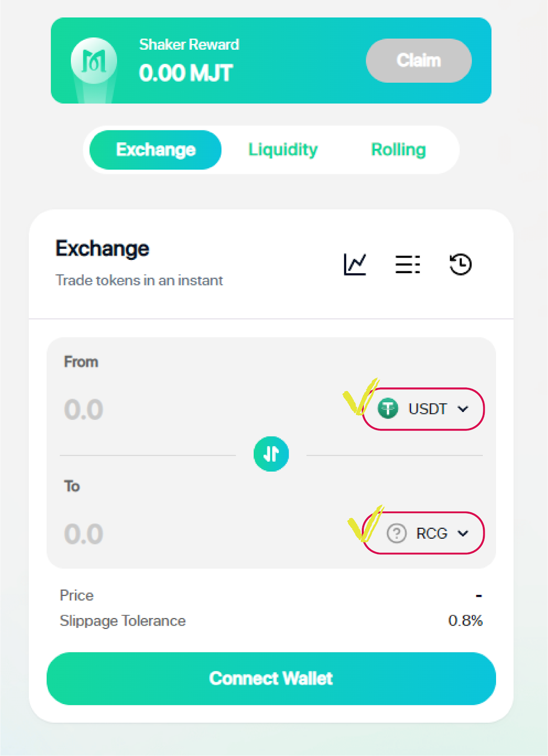
Task: Swap From and To tokens
Action: (271, 454)
